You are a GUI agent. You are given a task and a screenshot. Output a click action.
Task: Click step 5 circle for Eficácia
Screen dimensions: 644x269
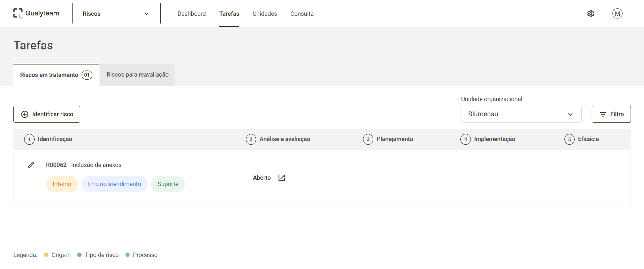569,139
